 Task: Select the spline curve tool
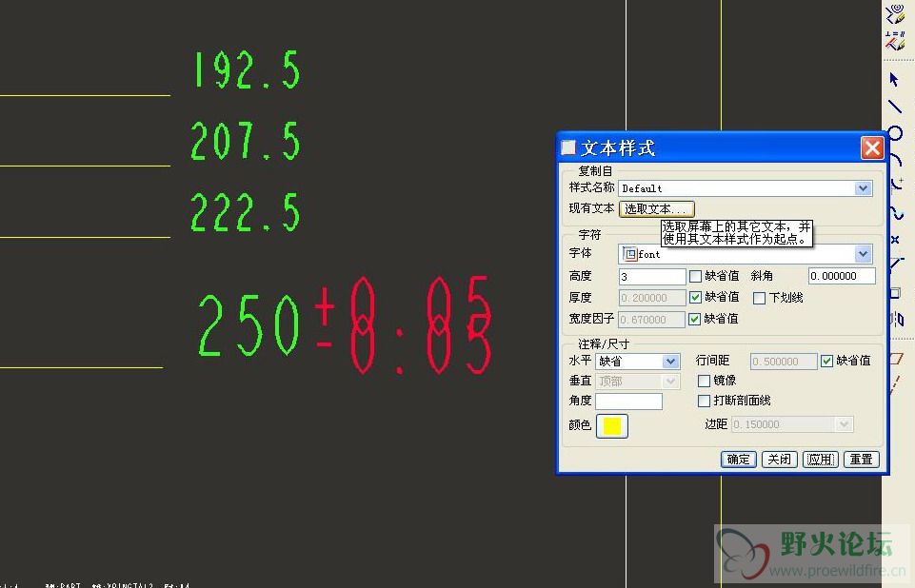click(x=897, y=212)
